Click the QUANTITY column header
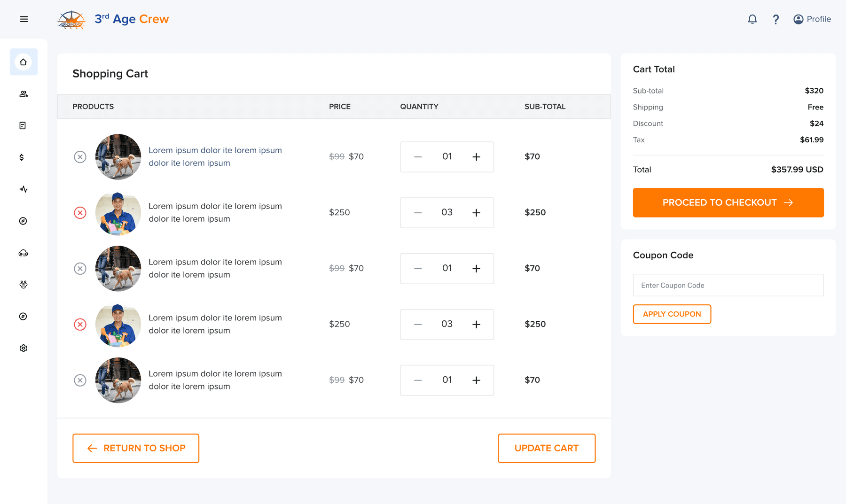846x504 pixels. [419, 107]
